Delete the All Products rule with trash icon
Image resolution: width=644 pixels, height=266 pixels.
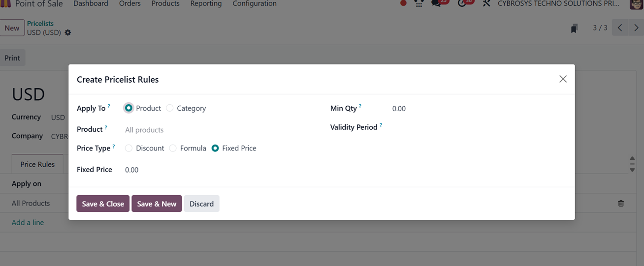pos(621,203)
